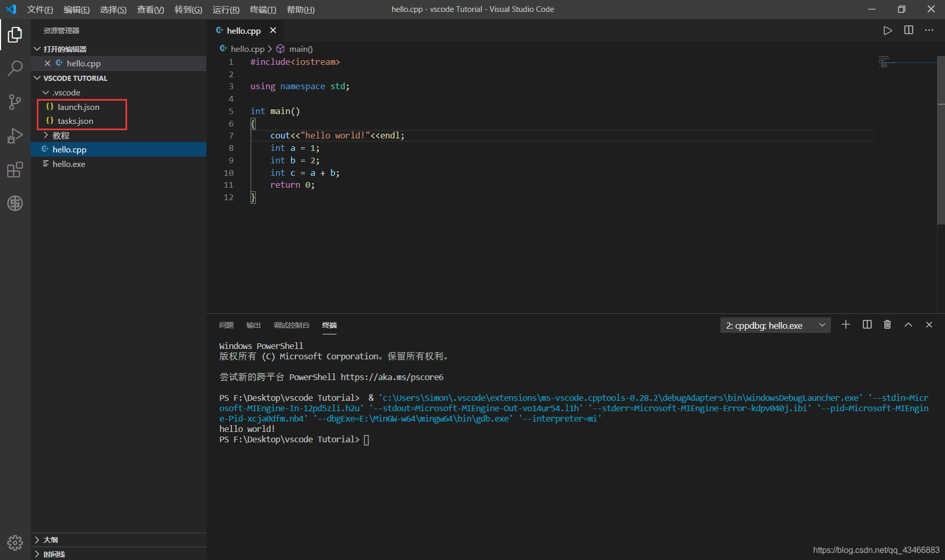The image size is (945, 560).
Task: Open the Search panel
Action: pos(15,68)
